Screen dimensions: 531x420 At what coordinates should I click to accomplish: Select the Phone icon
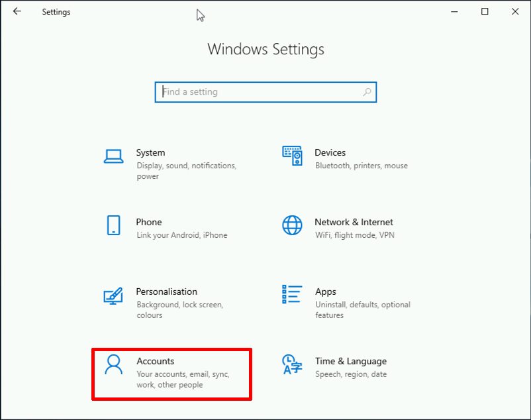113,225
